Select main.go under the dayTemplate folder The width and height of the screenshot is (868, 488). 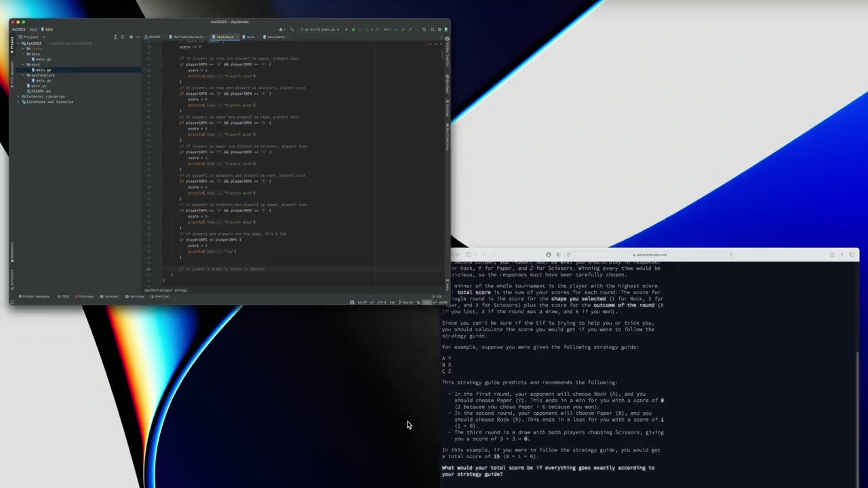coord(42,81)
